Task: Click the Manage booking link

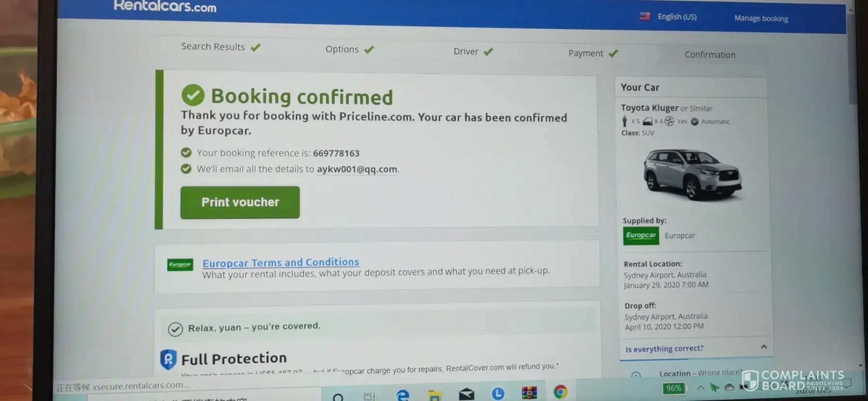Action: [761, 18]
